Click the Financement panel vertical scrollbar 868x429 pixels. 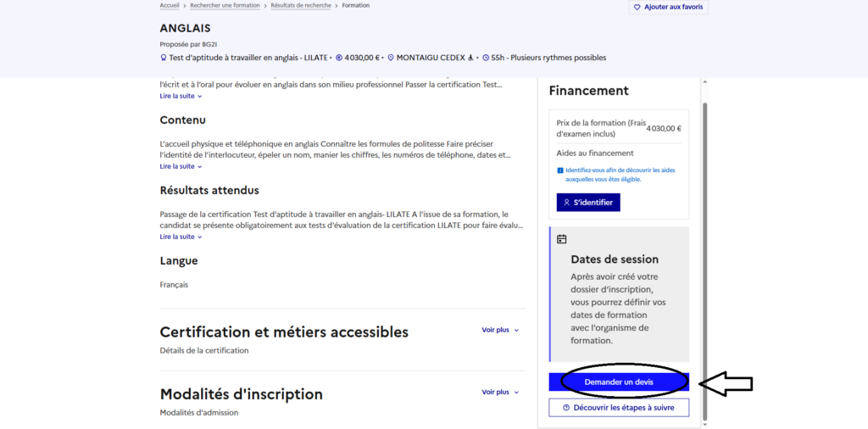(x=704, y=254)
